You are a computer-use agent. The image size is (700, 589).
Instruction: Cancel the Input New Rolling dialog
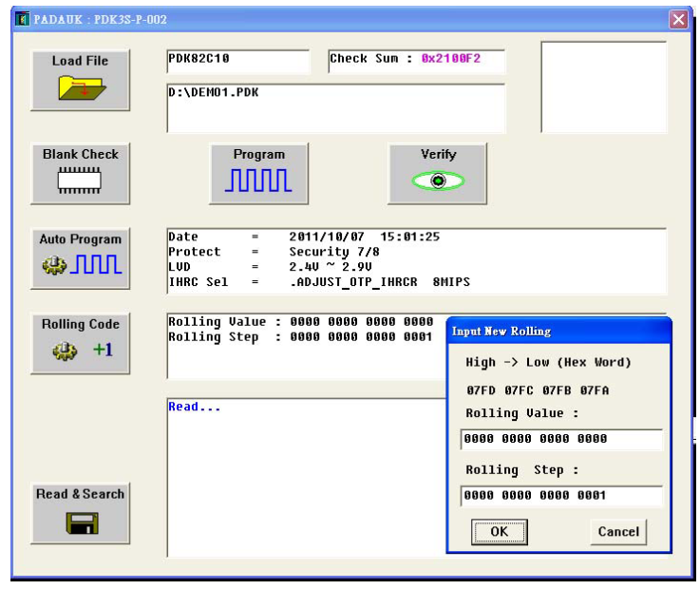[617, 532]
